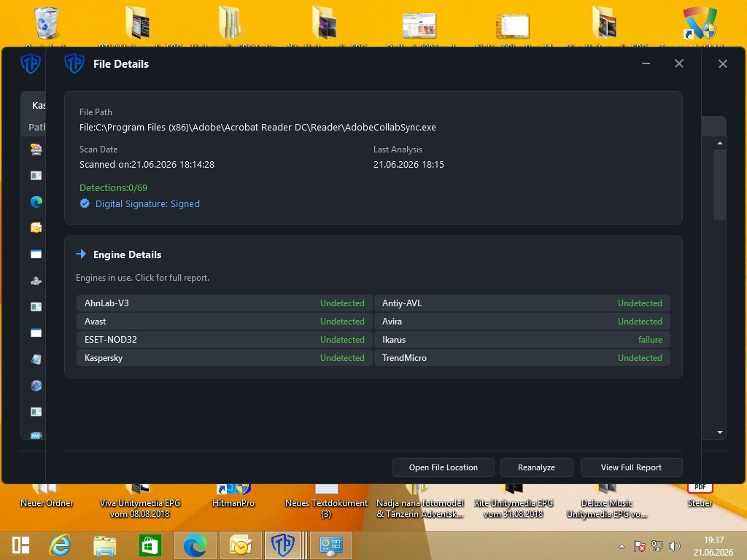The width and height of the screenshot is (747, 560).
Task: Click the Scanned on:21.06.2026 18:14:28 text
Action: tap(147, 164)
